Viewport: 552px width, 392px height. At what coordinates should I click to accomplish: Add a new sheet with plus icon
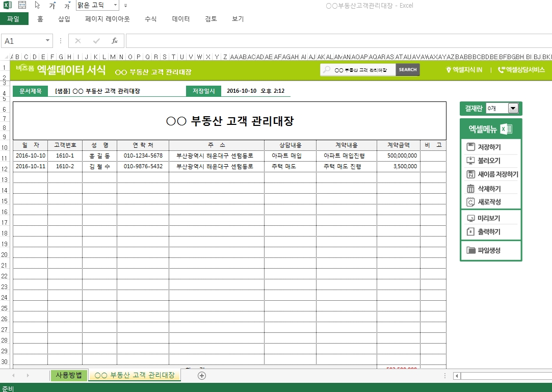pos(202,376)
